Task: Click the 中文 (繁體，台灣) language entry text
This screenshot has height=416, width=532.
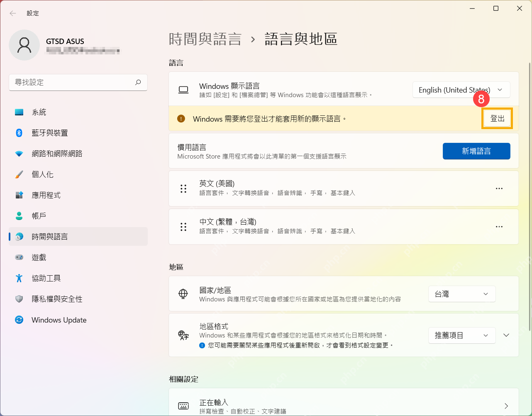Action: tap(228, 222)
